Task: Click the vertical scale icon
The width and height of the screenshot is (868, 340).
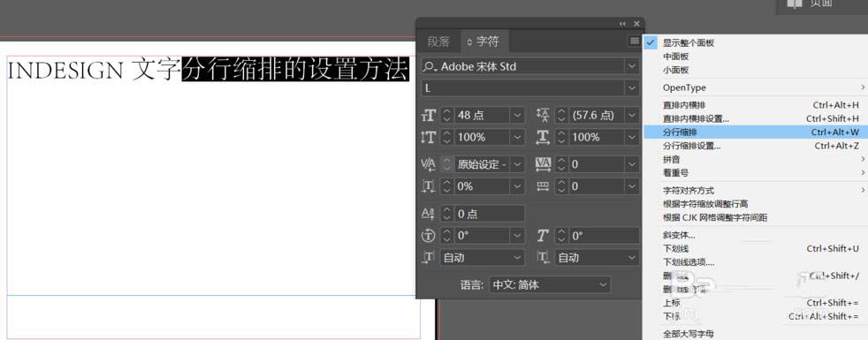Action: (x=429, y=137)
